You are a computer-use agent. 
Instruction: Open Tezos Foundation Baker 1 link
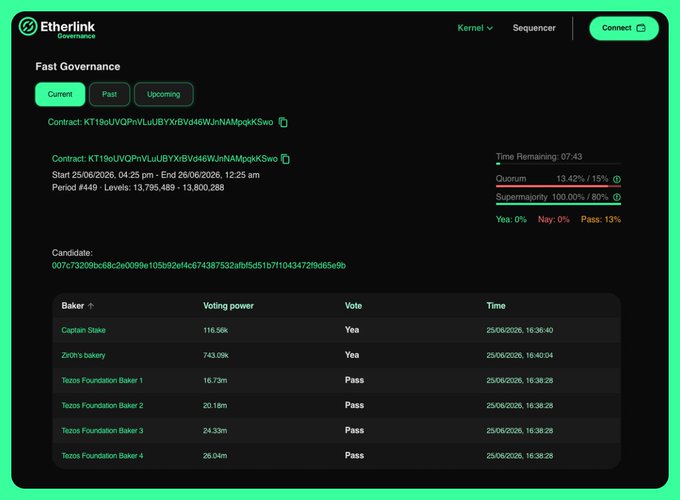102,381
